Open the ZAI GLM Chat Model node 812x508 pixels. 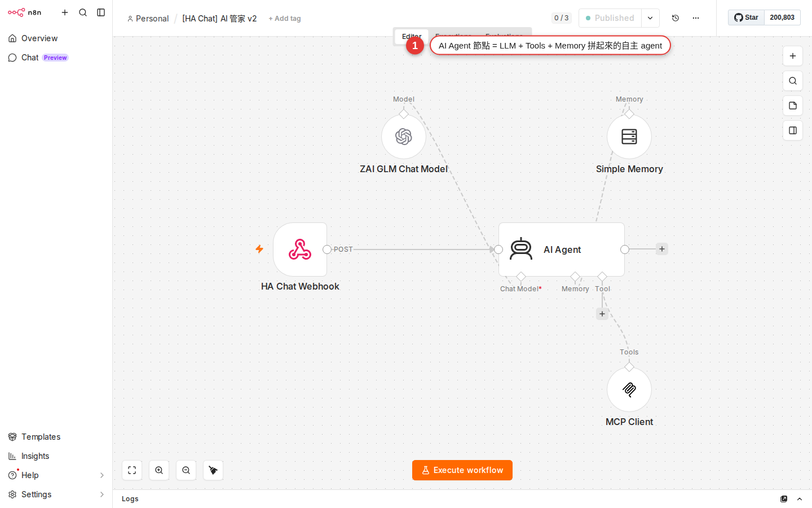coord(404,137)
